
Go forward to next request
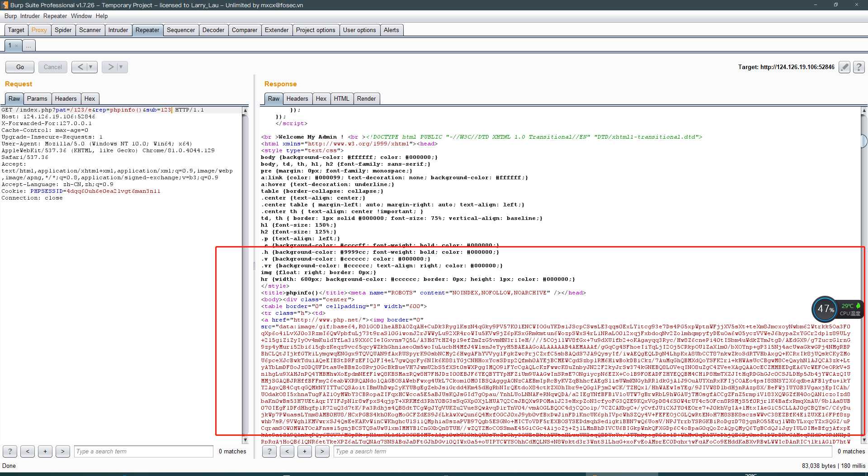coord(110,67)
